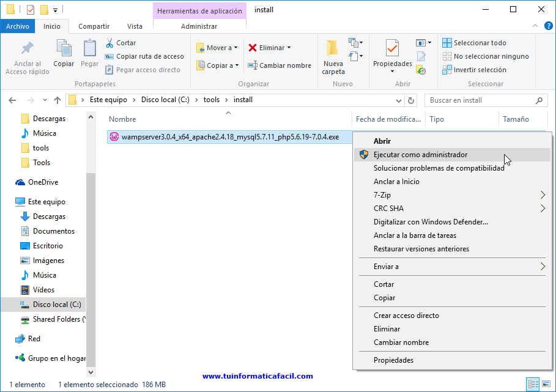This screenshot has height=392, width=556.
Task: Click the Anclar al Acceso rápido pin icon
Action: click(x=28, y=48)
